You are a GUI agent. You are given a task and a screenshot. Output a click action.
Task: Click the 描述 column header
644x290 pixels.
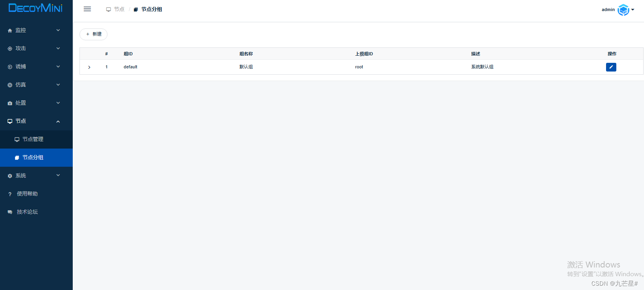476,54
